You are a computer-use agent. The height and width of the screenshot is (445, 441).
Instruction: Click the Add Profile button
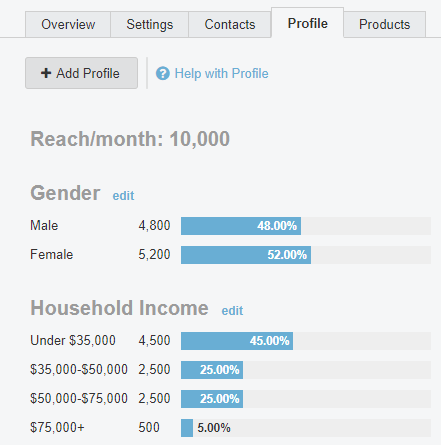(x=81, y=73)
